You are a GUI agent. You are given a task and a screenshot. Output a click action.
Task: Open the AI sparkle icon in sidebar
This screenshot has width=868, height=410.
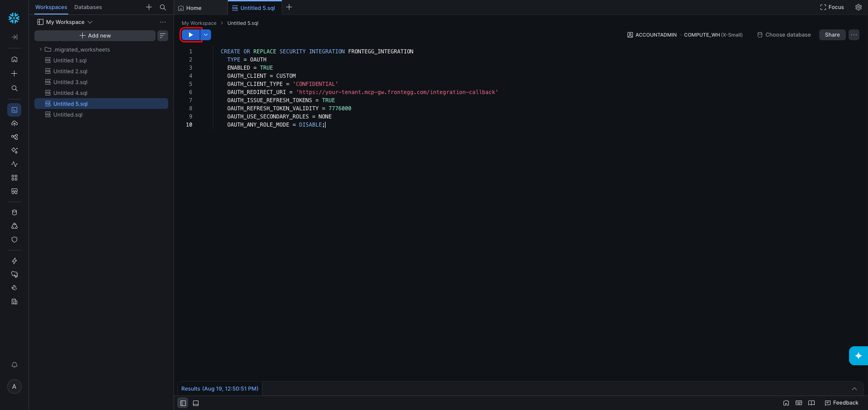coord(14,151)
